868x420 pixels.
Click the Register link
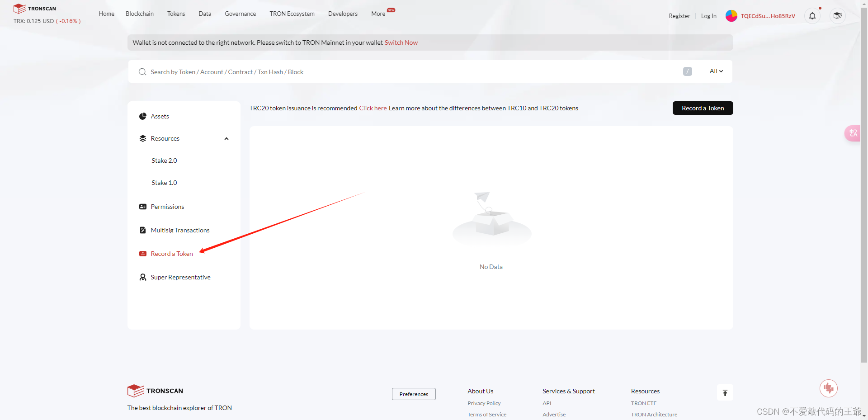click(679, 16)
